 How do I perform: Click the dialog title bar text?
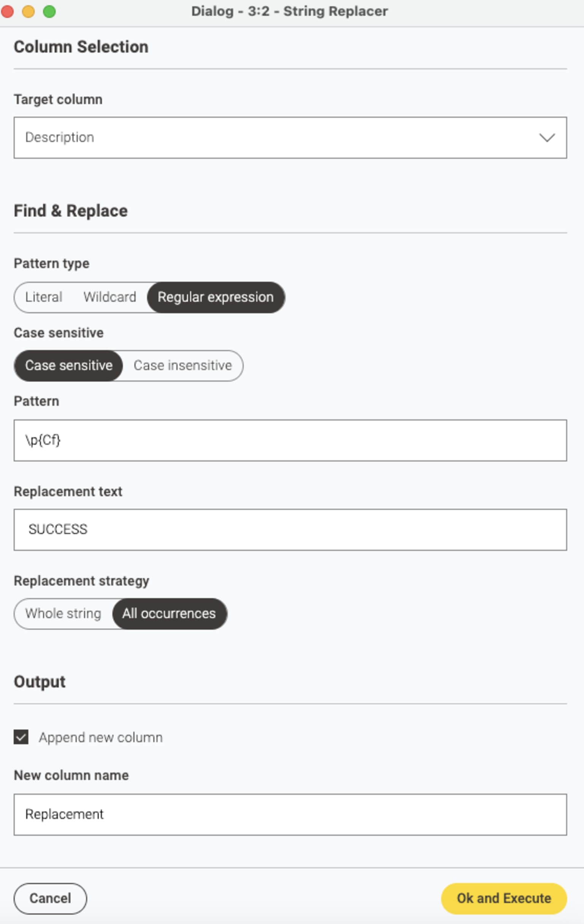point(289,11)
